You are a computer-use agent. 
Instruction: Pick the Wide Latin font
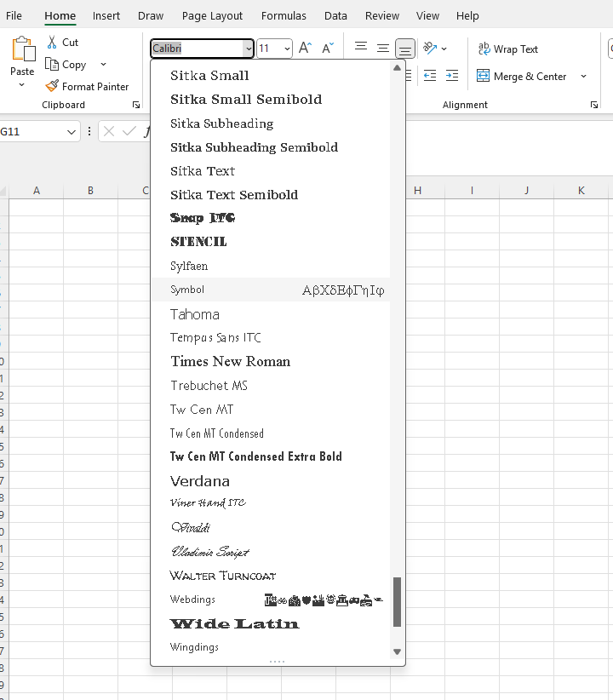pos(271,623)
